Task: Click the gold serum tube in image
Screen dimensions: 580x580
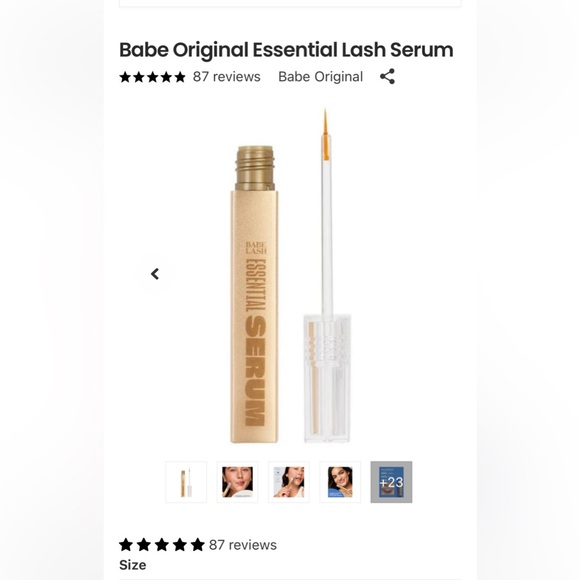Action: 254,294
